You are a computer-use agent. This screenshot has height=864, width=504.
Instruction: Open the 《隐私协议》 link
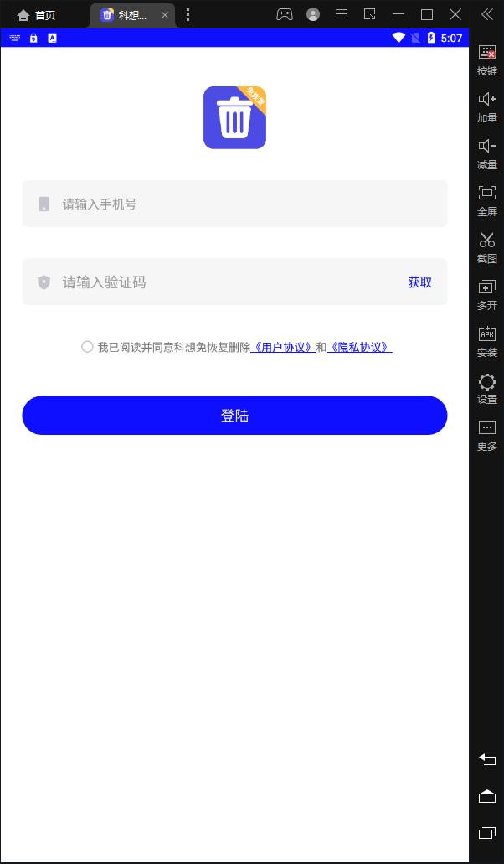click(x=359, y=347)
